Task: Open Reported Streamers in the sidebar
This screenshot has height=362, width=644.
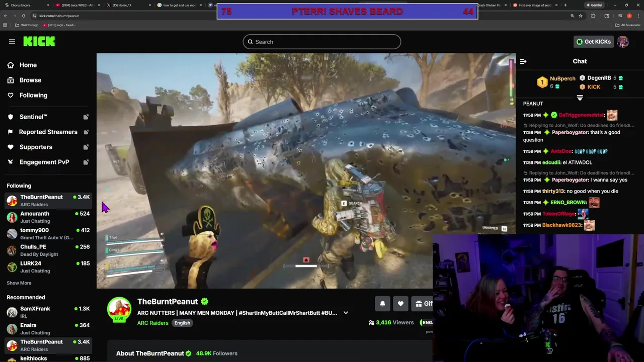Action: point(48,132)
